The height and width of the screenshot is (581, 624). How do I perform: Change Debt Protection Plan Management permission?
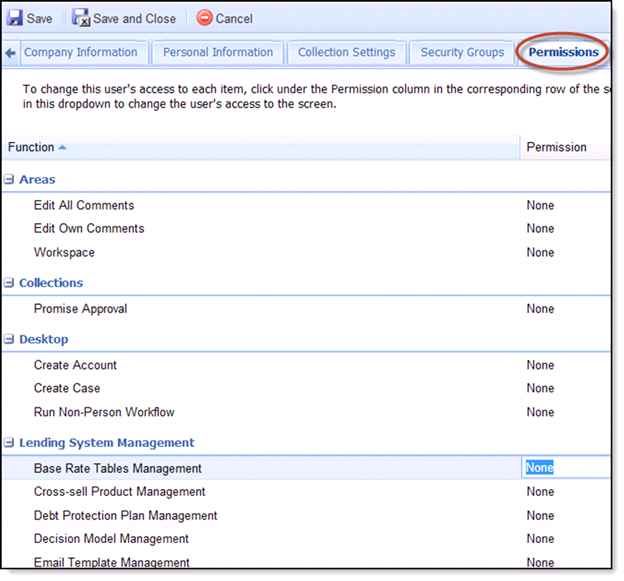(x=540, y=515)
